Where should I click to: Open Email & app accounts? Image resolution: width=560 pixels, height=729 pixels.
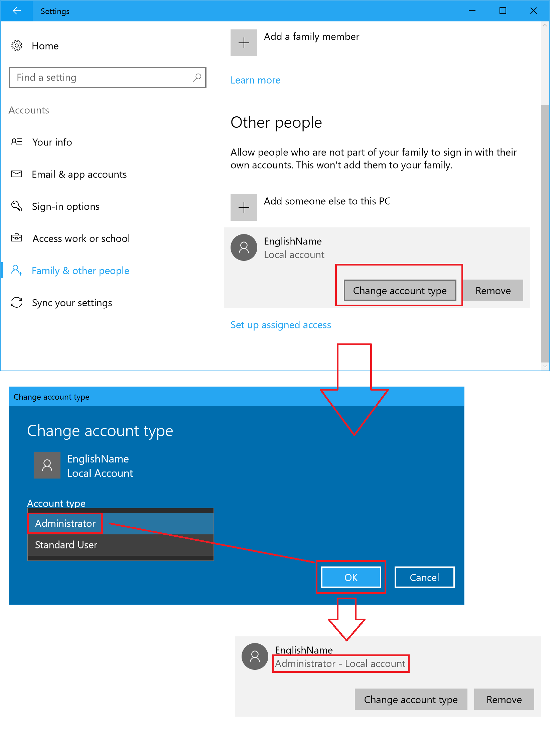tap(79, 174)
